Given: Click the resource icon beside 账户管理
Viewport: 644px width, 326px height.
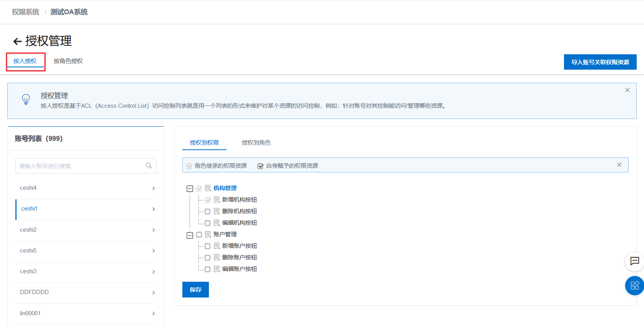Looking at the screenshot, I should pos(208,234).
